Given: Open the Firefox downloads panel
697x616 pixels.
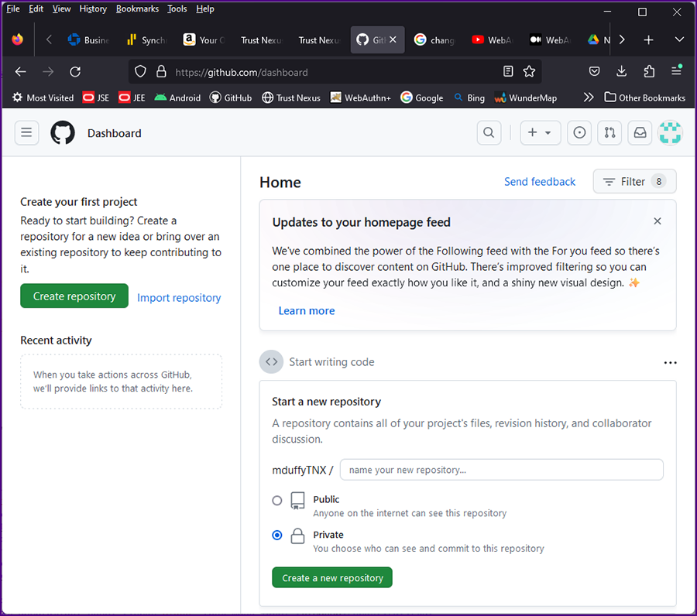Looking at the screenshot, I should 621,71.
